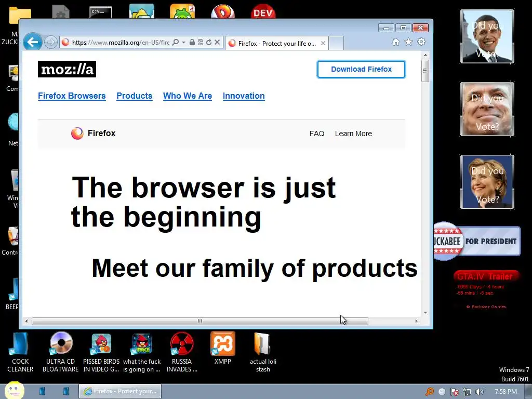The image size is (532, 399).
Task: Select the PISSED BIRDS IN VIDEO G... shortcut
Action: (x=101, y=353)
